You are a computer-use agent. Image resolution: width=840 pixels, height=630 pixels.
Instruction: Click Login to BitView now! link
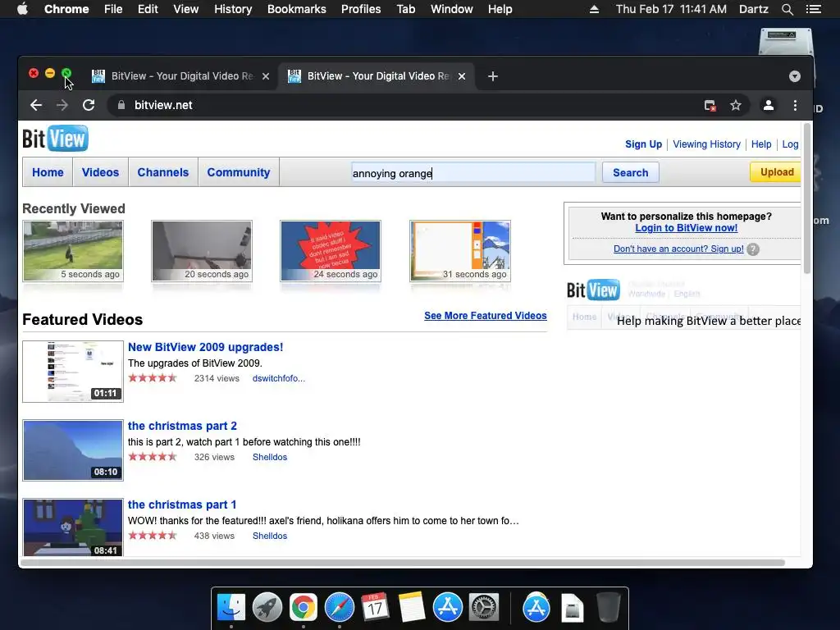pyautogui.click(x=687, y=228)
